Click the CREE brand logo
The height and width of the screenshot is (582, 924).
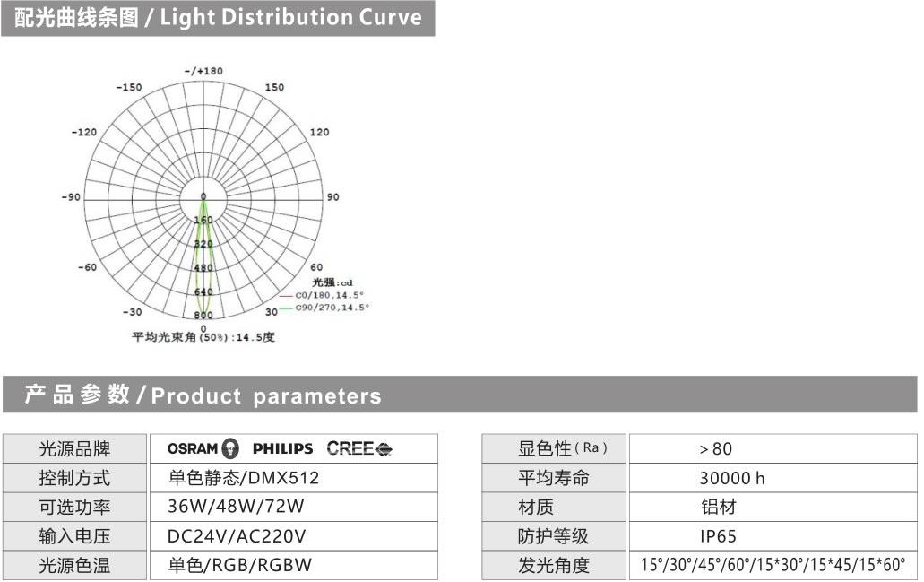(359, 448)
